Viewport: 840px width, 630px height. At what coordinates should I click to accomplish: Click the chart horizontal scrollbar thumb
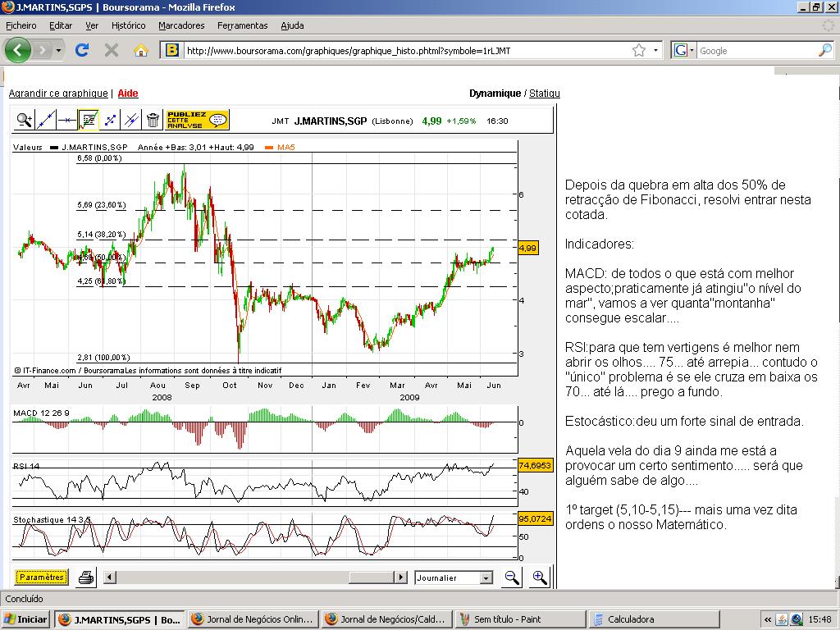[x=372, y=577]
